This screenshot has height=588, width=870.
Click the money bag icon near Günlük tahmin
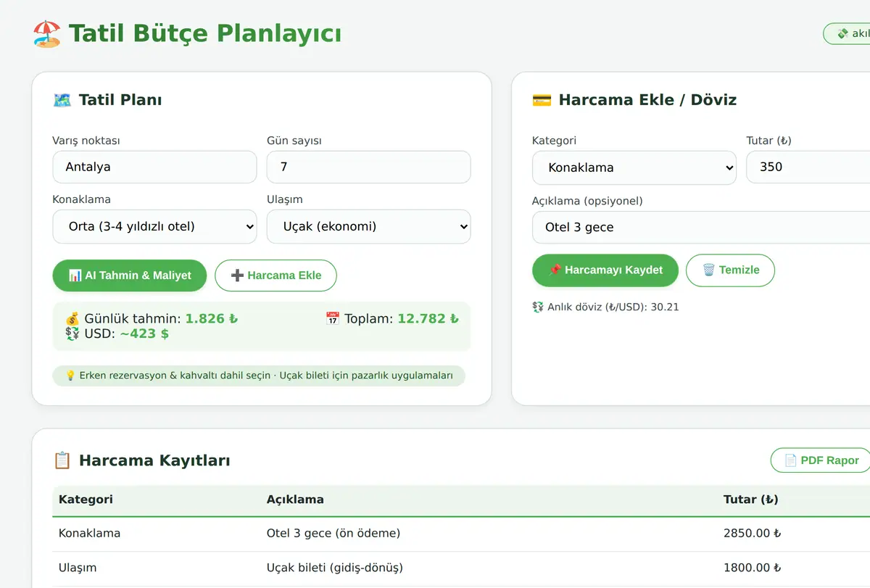(72, 318)
